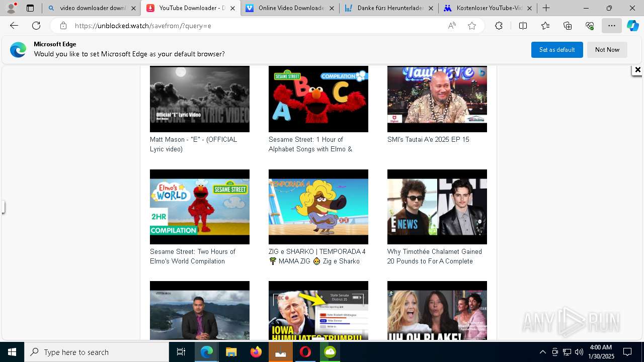Image resolution: width=644 pixels, height=362 pixels.
Task: Close the Danke fürs Herunterladen tab
Action: [x=431, y=8]
